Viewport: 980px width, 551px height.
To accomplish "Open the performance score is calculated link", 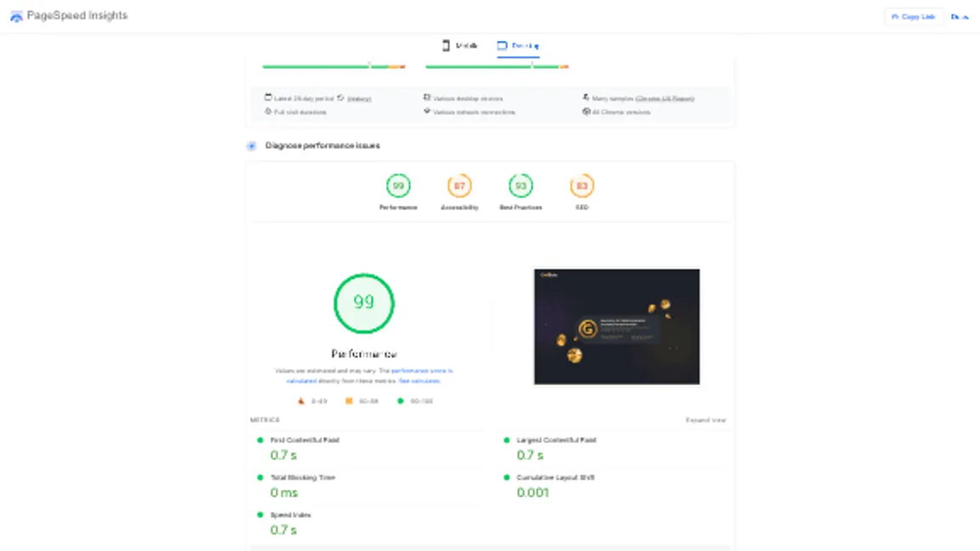I will pos(422,371).
